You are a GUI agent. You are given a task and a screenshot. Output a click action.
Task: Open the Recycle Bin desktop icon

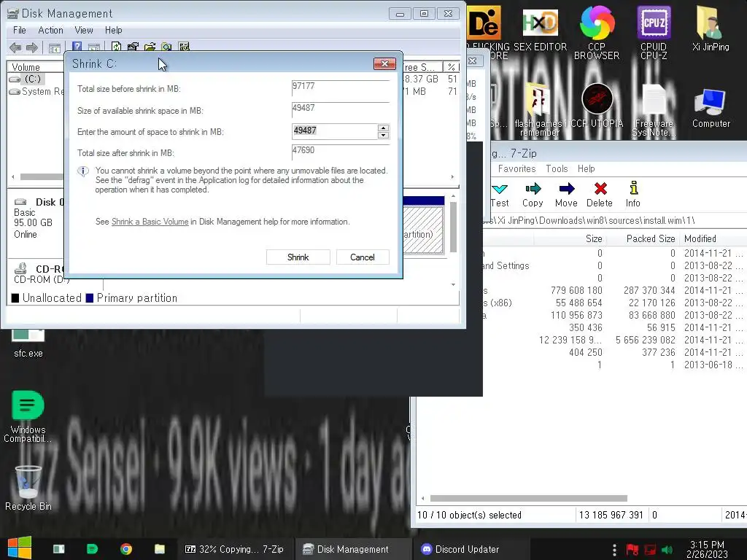coord(28,488)
